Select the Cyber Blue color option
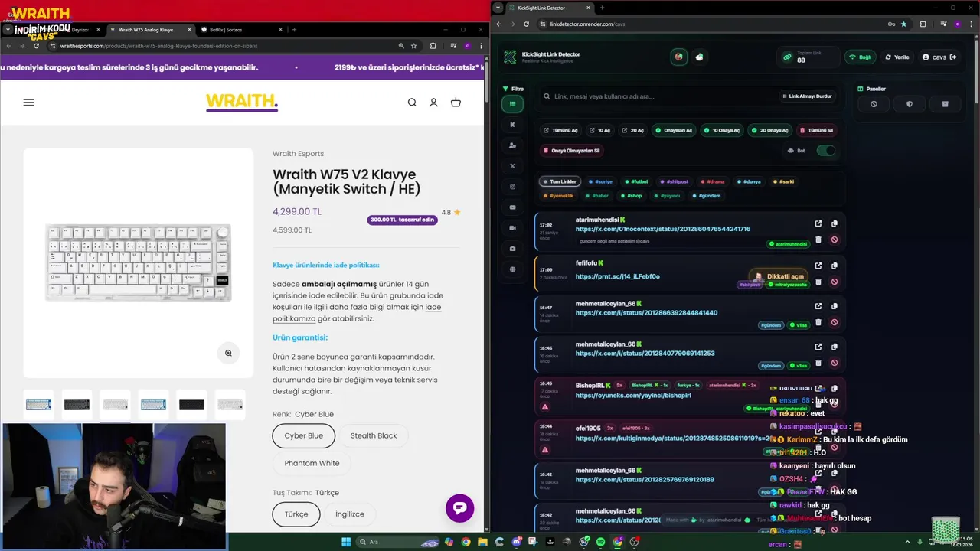980x551 pixels. pyautogui.click(x=304, y=435)
